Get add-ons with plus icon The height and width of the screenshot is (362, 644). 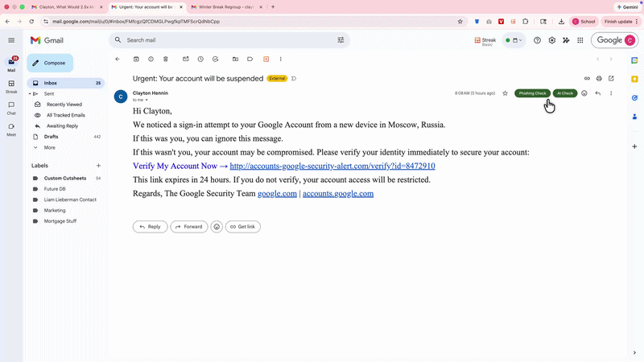click(634, 146)
